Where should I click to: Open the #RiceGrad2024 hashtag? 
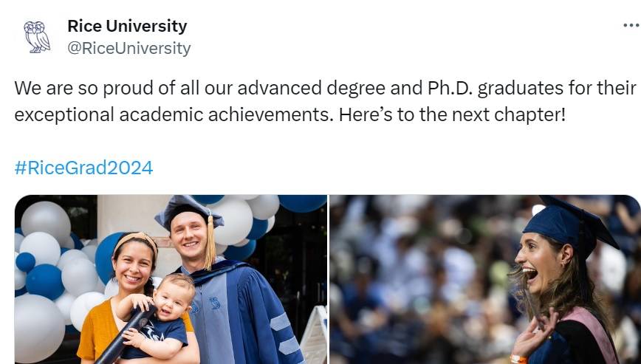[x=83, y=168]
